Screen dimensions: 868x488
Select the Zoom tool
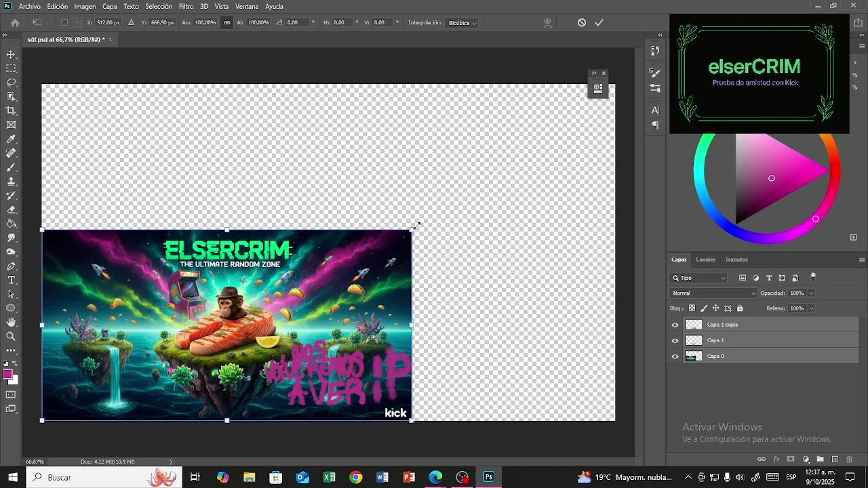click(11, 336)
